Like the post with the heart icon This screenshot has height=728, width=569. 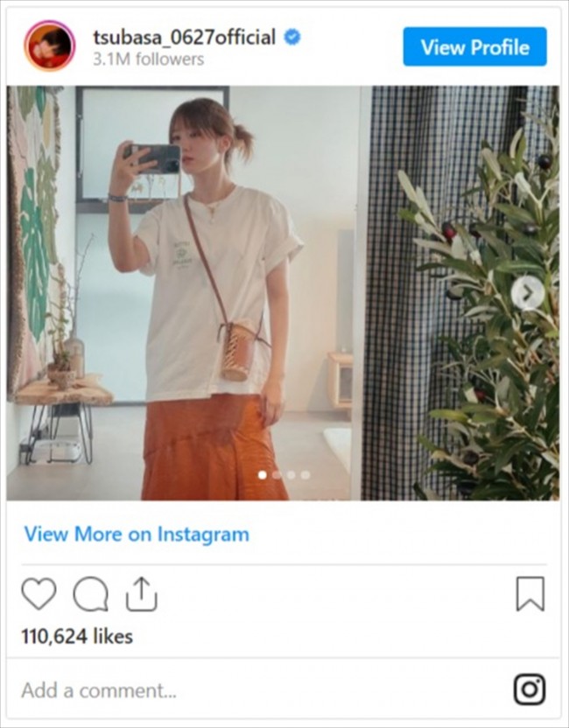(39, 594)
